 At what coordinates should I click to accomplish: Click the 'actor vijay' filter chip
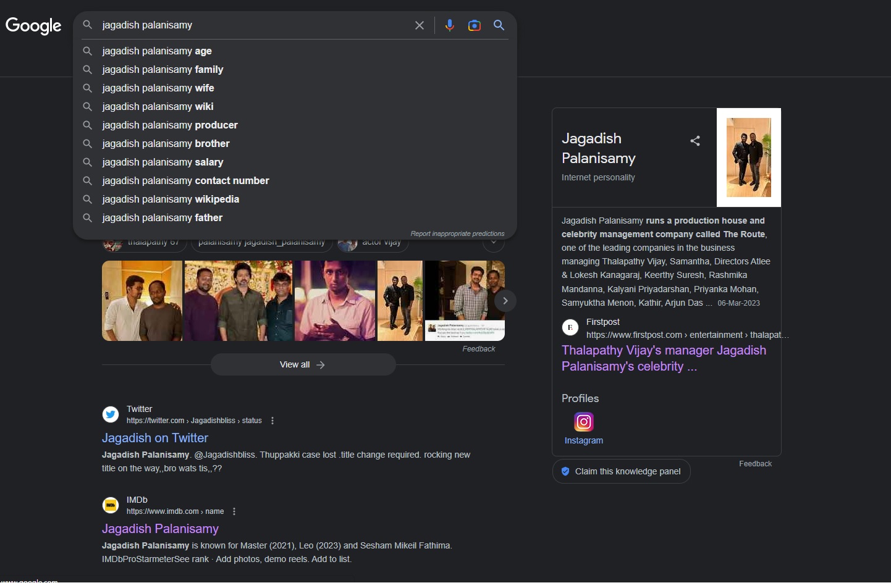coord(373,243)
